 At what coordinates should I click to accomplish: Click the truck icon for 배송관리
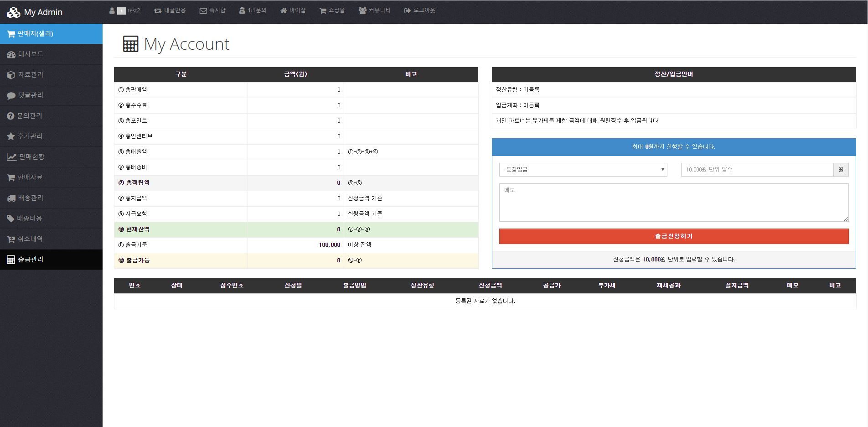[11, 198]
